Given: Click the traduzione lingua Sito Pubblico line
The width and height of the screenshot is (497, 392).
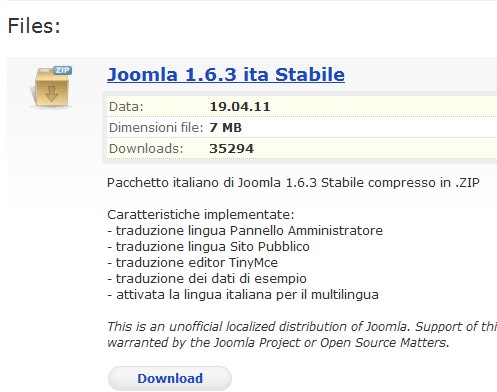Looking at the screenshot, I should click(208, 246).
